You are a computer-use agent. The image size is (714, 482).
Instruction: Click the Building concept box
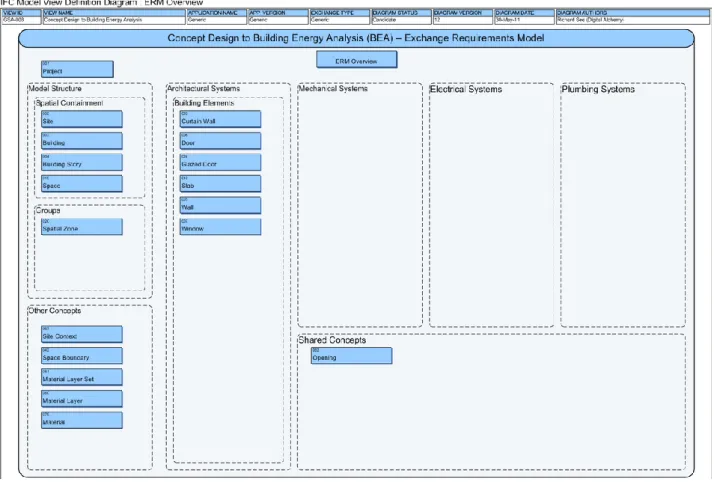tap(82, 141)
